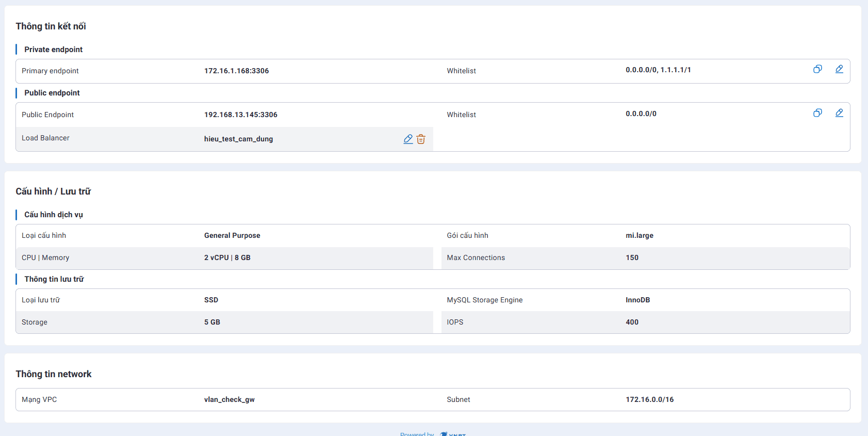The width and height of the screenshot is (868, 436).
Task: Copy the private endpoint whitelist
Action: tap(817, 69)
